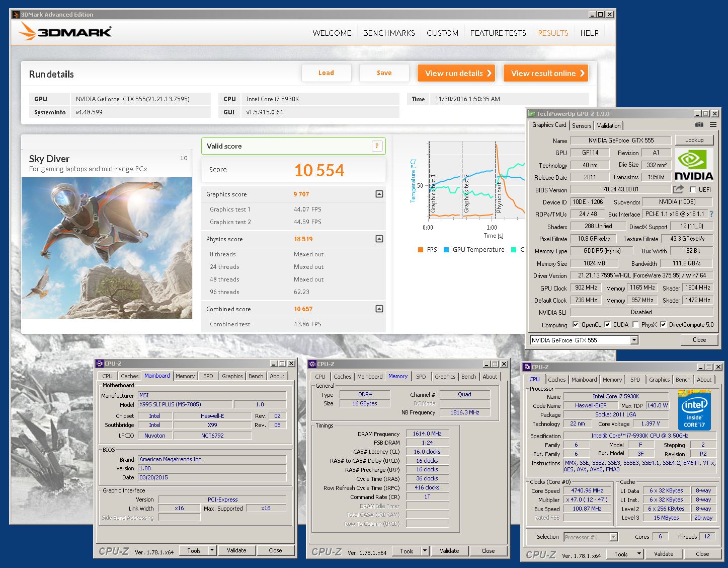Click View run details button
Viewport: 728px width, 568px height.
[x=456, y=73]
